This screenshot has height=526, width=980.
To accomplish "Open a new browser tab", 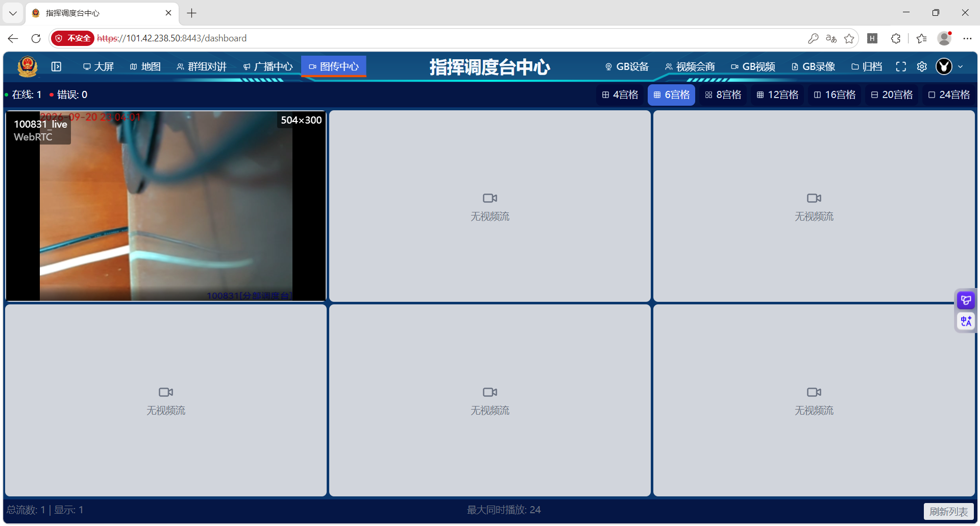I will 192,13.
